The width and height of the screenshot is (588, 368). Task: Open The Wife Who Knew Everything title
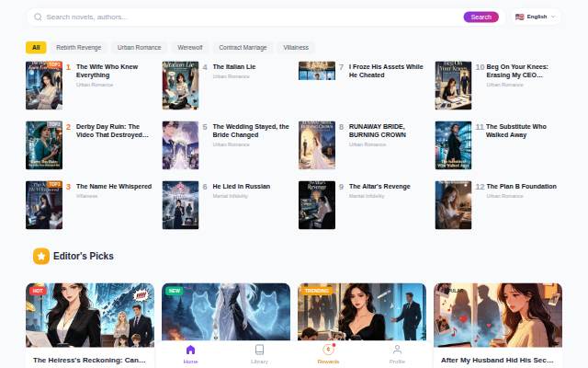[107, 71]
